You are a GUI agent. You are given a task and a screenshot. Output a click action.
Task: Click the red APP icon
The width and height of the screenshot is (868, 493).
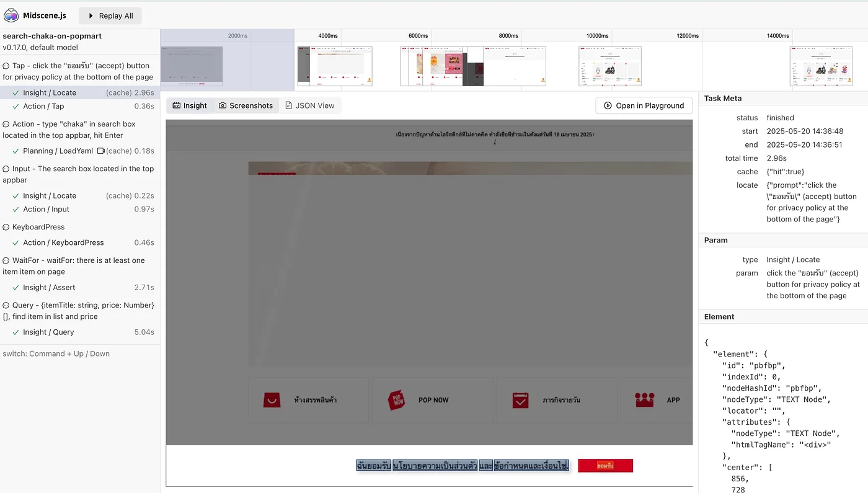(645, 400)
